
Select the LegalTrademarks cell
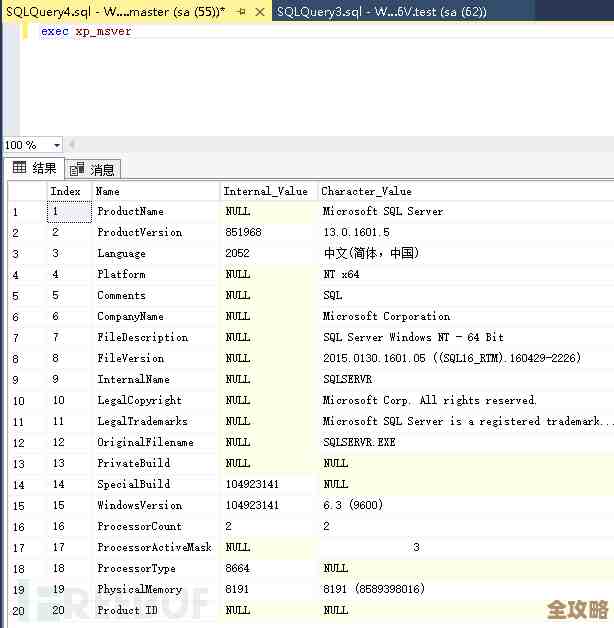coord(156,421)
